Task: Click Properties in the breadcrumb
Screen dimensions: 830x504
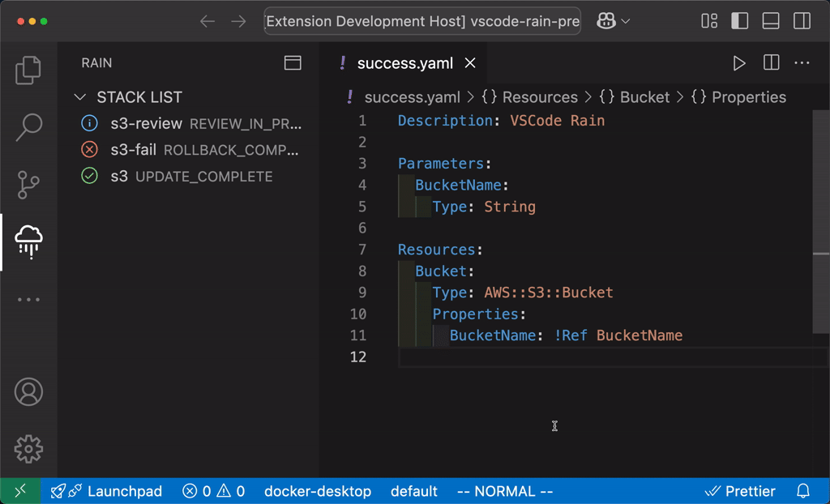Action: coord(748,97)
